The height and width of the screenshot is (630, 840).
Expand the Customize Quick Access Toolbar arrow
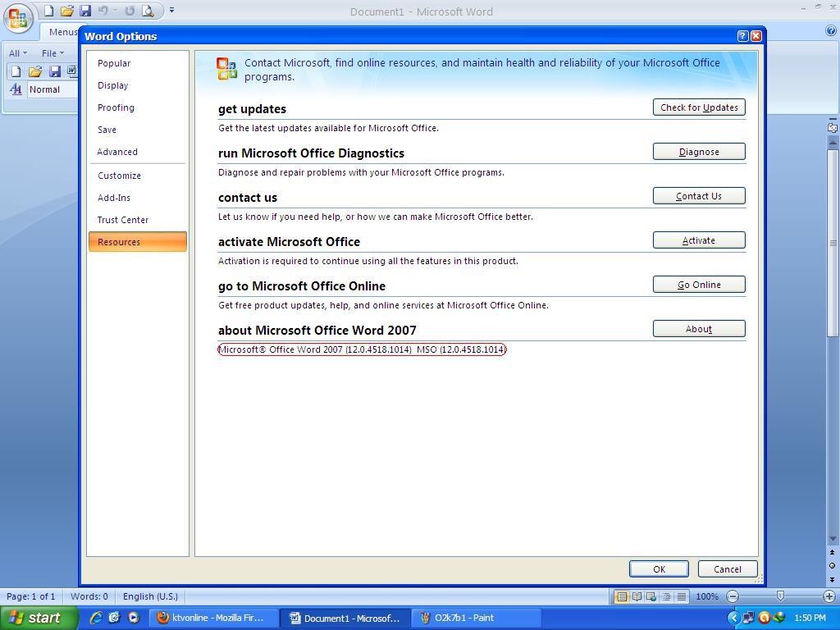[x=171, y=11]
